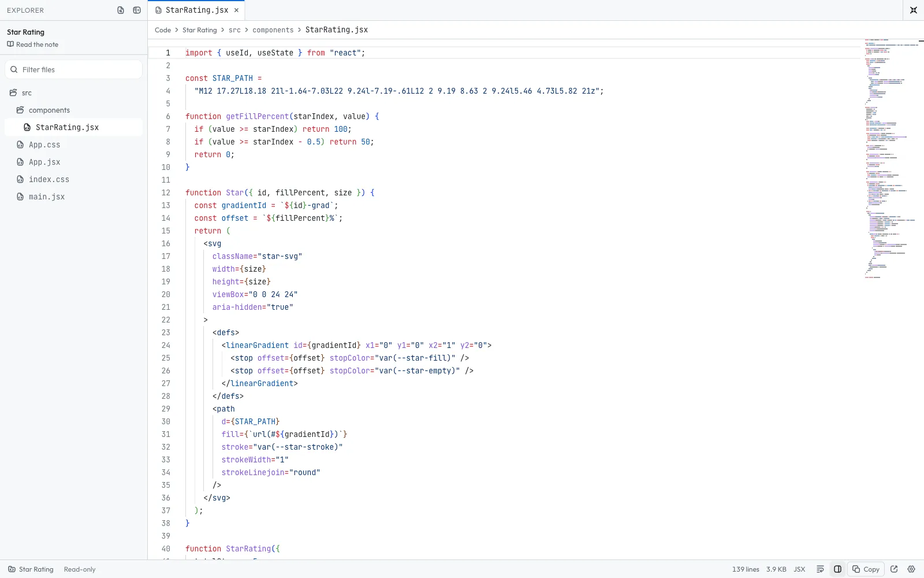The image size is (924, 578).
Task: Click the Read-only status label
Action: click(80, 569)
